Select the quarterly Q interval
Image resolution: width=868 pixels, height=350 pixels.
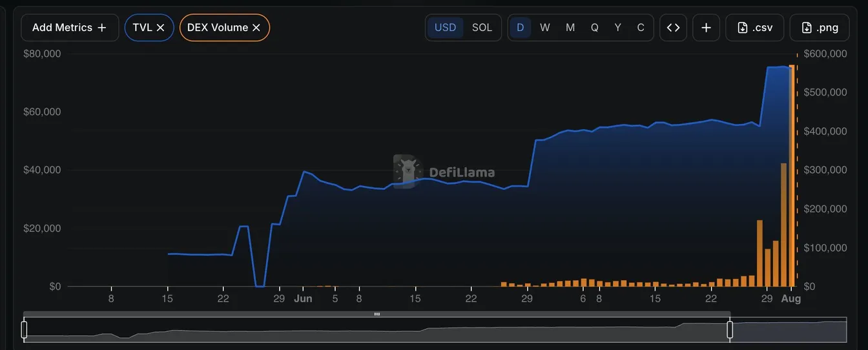[x=594, y=28]
